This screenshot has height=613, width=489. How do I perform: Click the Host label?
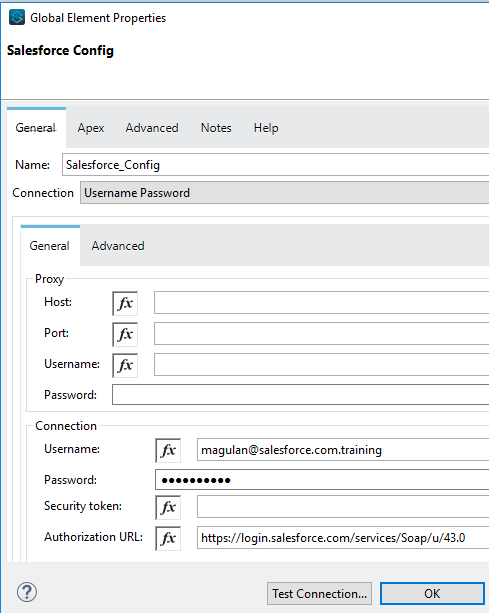(58, 302)
